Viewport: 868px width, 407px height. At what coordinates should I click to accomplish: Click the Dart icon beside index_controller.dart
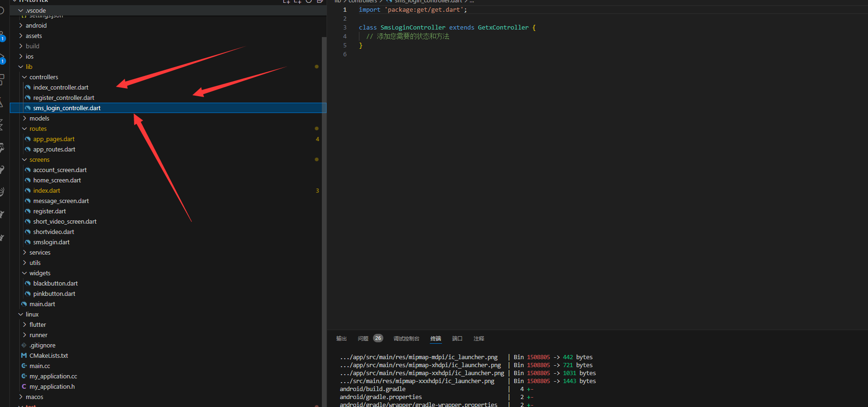click(28, 87)
